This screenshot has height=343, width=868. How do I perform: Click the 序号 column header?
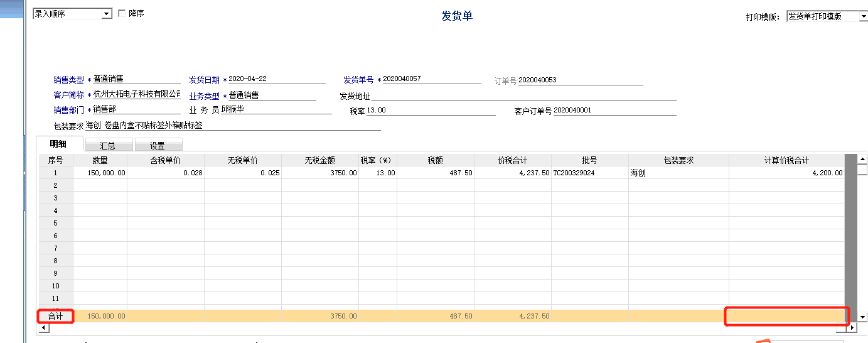click(x=56, y=160)
